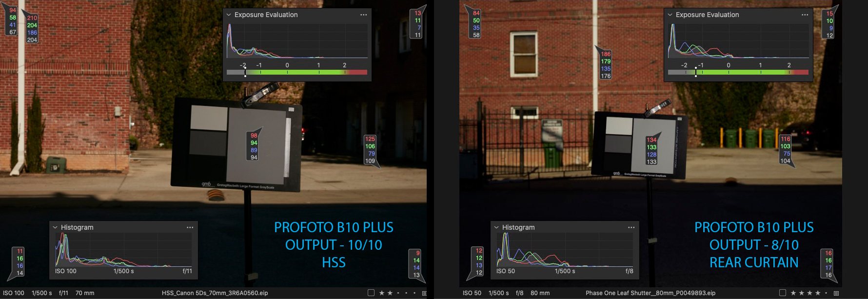Click f/8 in right status bar

point(519,293)
